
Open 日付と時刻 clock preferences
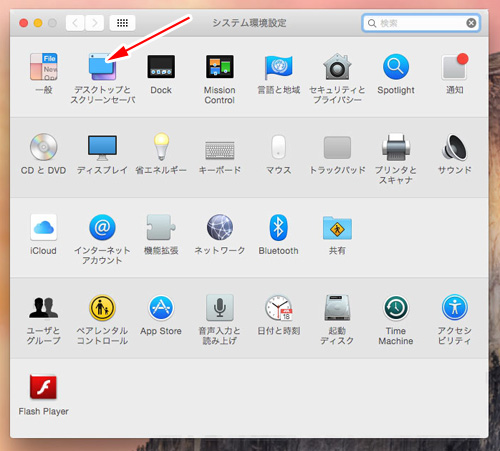[x=278, y=308]
